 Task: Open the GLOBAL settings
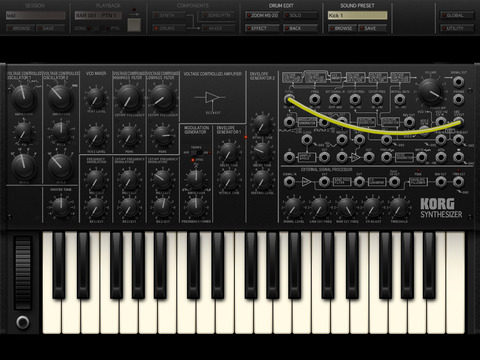[457, 15]
